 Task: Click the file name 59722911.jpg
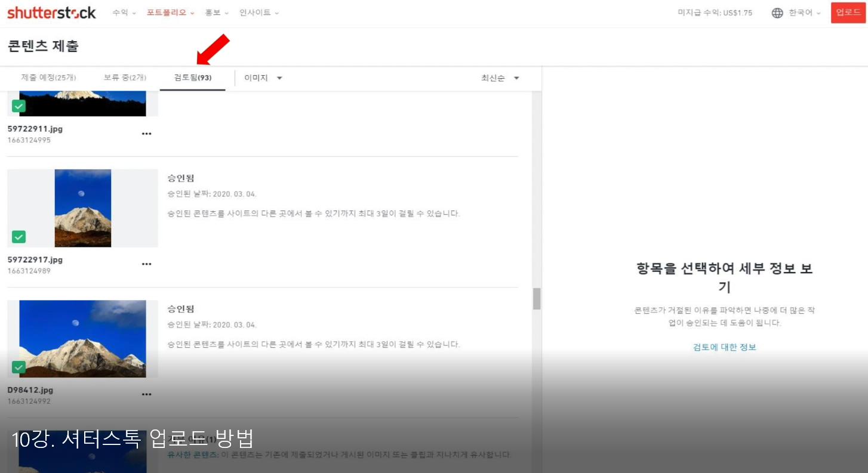pos(35,129)
